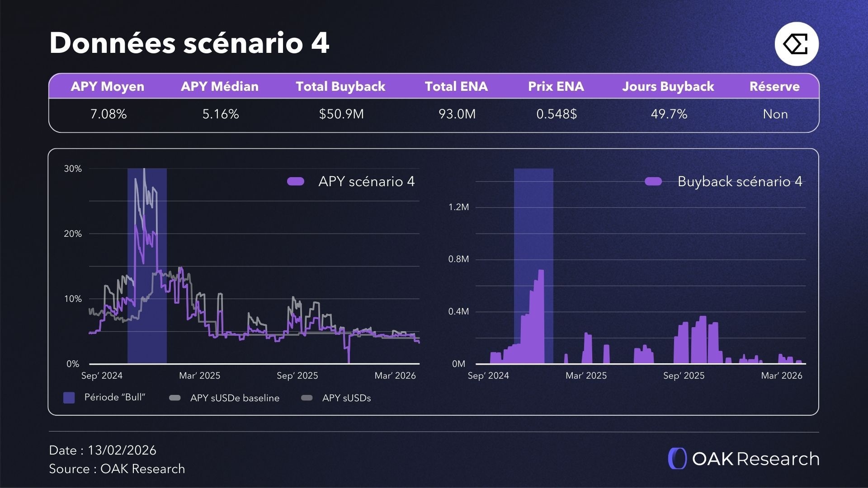The height and width of the screenshot is (488, 868).
Task: Click the purple table header bar
Action: (x=434, y=86)
